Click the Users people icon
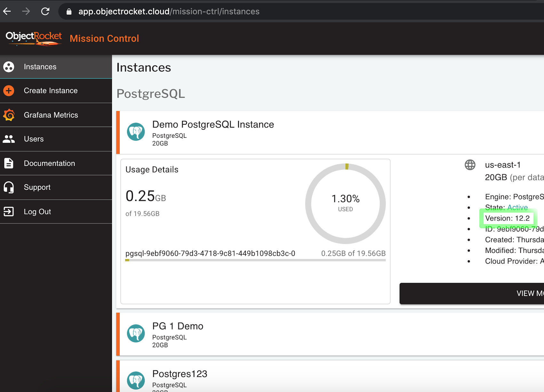 point(9,139)
